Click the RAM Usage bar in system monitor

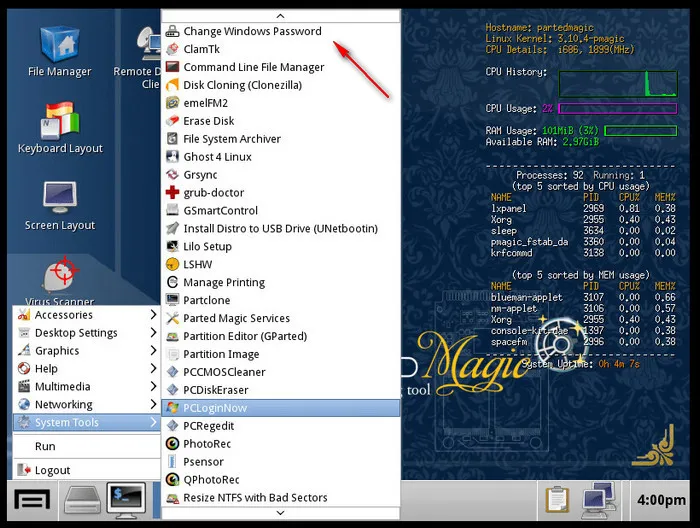640,131
